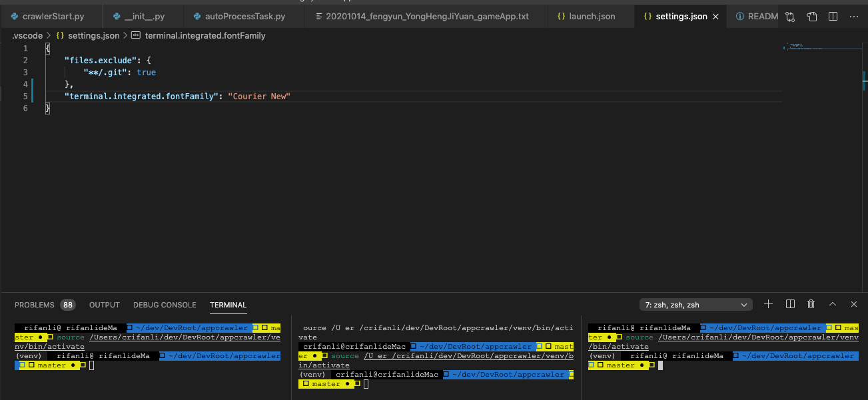Click the fontFamily string symbol icon in breadcrumb
Screen dimensions: 868x400
pos(136,36)
